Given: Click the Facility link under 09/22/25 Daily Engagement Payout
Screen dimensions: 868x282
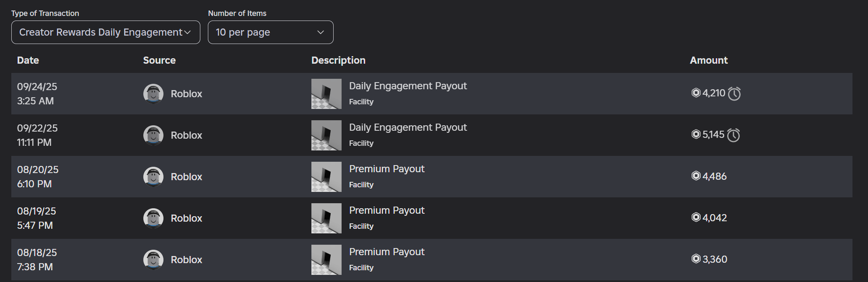Looking at the screenshot, I should (x=361, y=143).
